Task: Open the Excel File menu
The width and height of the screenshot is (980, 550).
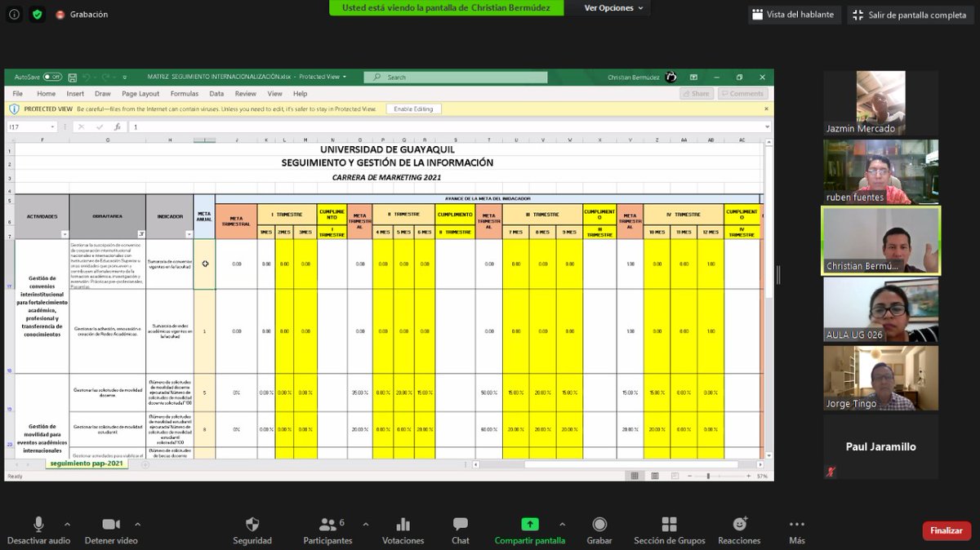Action: tap(17, 94)
